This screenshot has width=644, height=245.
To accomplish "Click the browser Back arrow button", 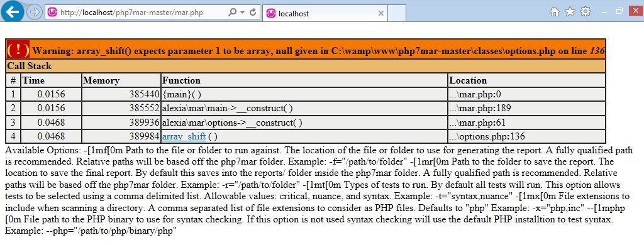I will (x=13, y=11).
